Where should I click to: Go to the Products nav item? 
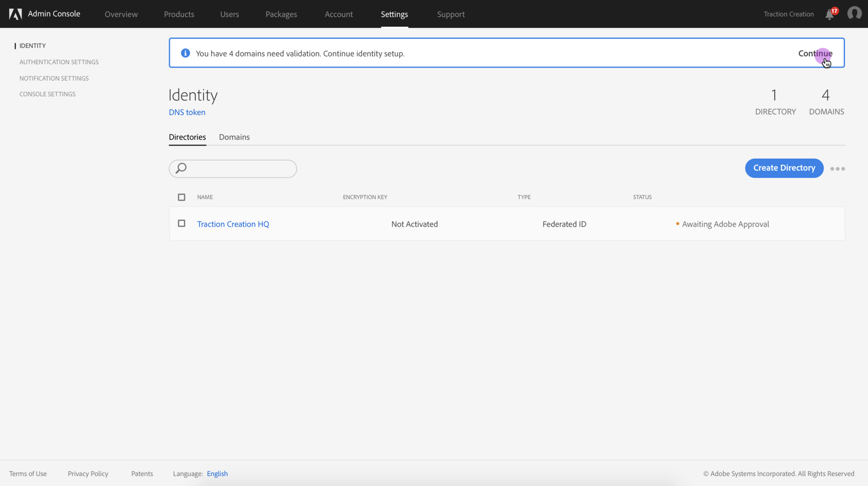pyautogui.click(x=179, y=14)
